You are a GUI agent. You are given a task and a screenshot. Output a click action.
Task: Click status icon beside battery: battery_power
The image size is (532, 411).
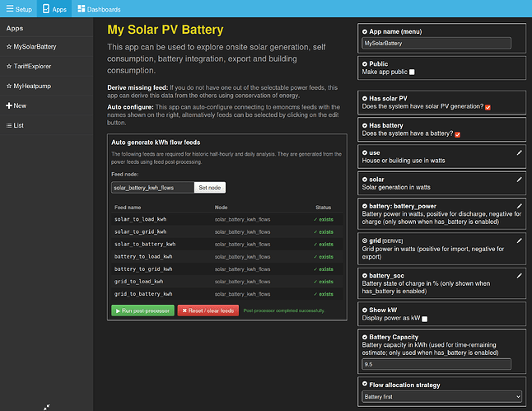click(x=365, y=206)
